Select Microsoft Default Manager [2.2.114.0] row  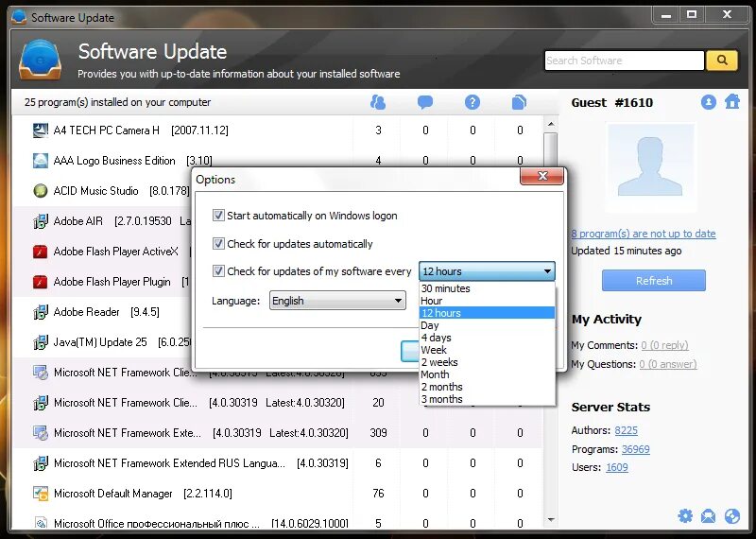tap(277, 494)
